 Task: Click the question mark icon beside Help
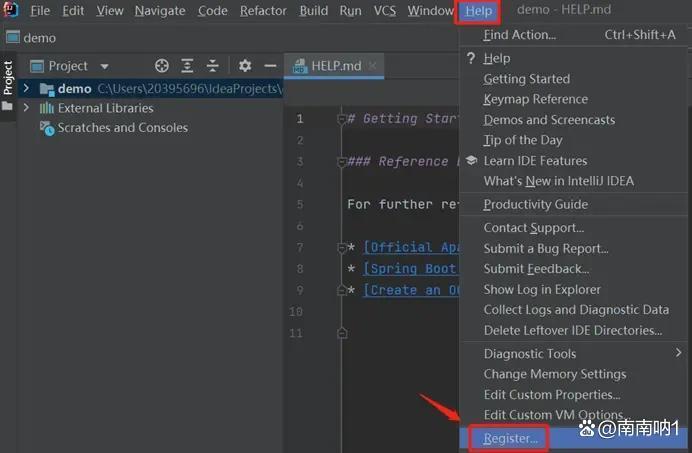point(471,58)
